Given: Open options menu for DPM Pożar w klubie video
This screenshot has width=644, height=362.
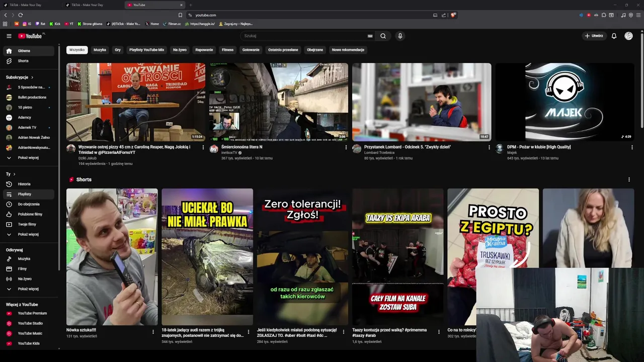Looking at the screenshot, I should (632, 147).
